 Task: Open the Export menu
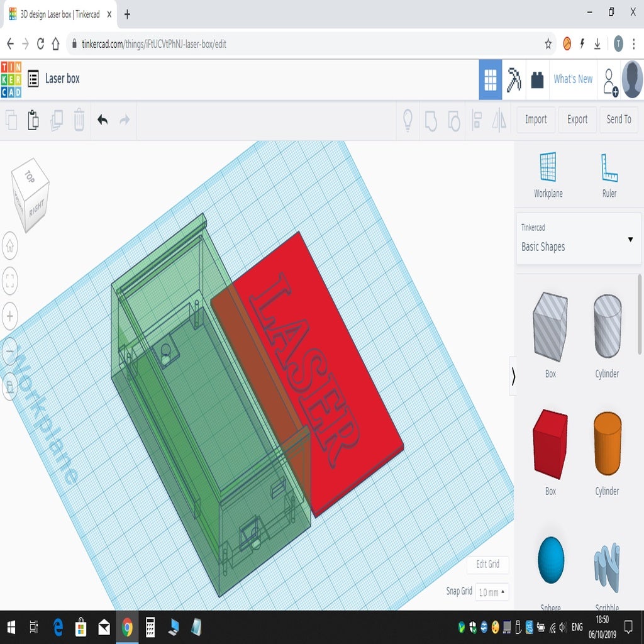(x=577, y=119)
